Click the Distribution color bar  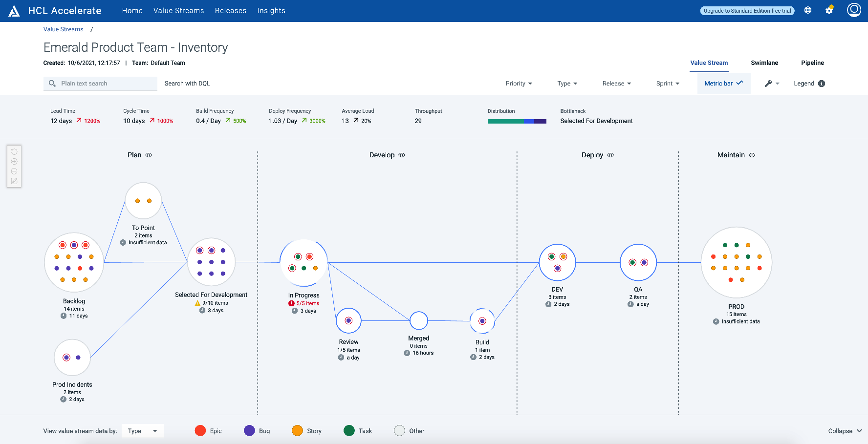(x=517, y=121)
